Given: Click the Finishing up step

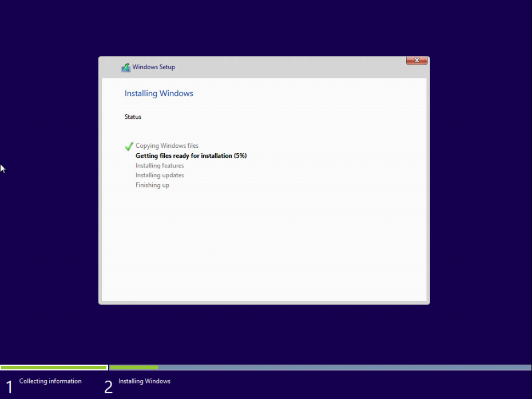Looking at the screenshot, I should point(152,185).
